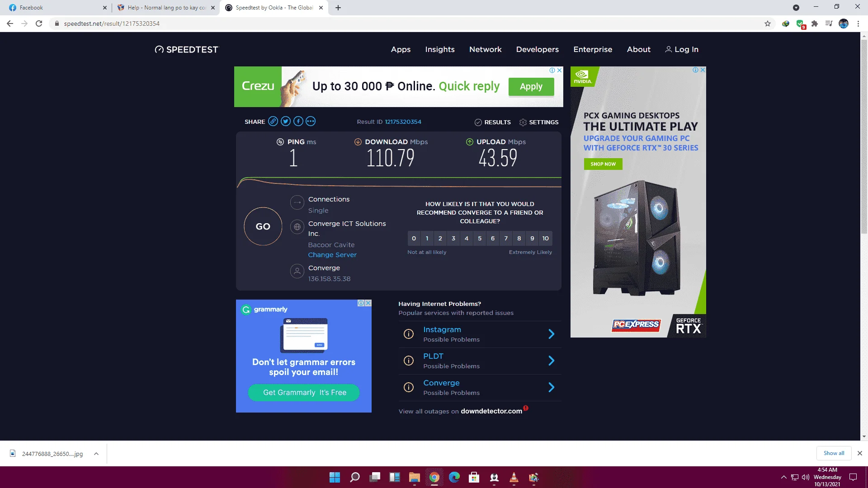This screenshot has width=868, height=488.
Task: Share the result on Twitter
Action: click(285, 121)
